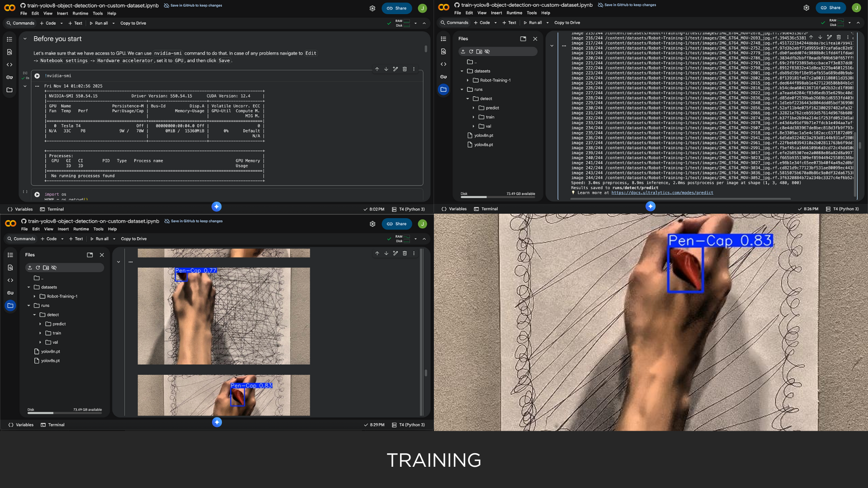Open Tools menu in the 8:29 PM window
Image resolution: width=868 pixels, height=488 pixels.
98,229
